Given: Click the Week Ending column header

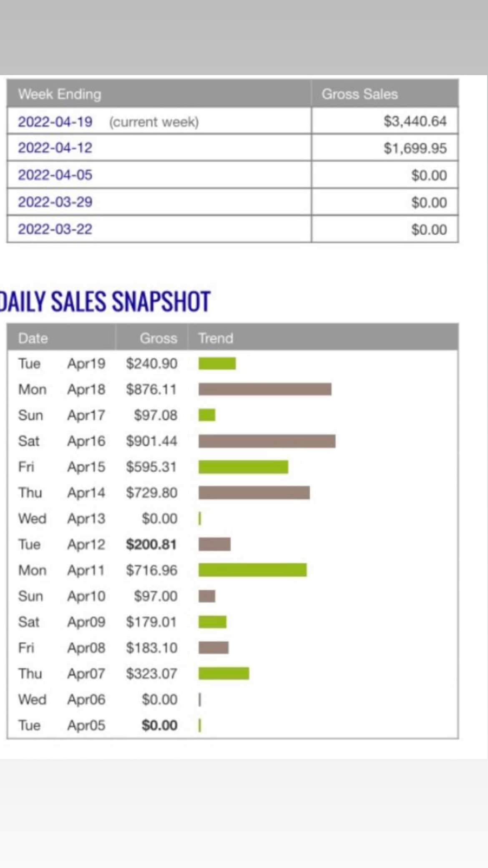Looking at the screenshot, I should point(60,94).
